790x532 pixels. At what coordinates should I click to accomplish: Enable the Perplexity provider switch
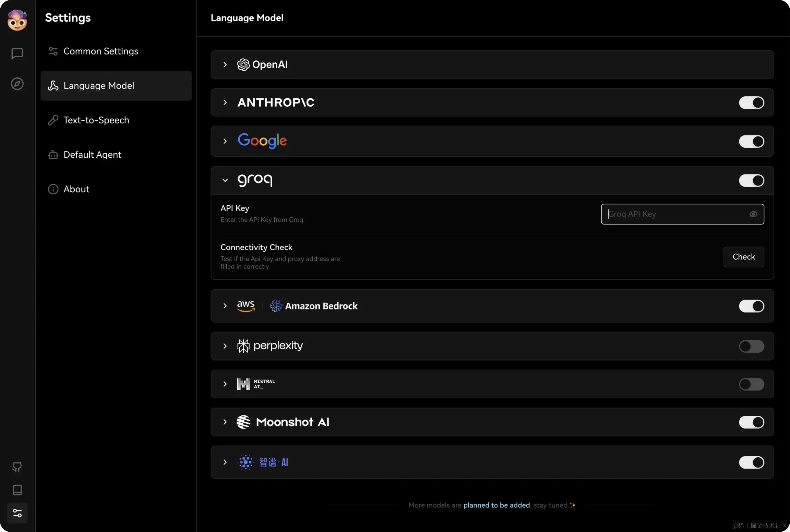tap(751, 346)
